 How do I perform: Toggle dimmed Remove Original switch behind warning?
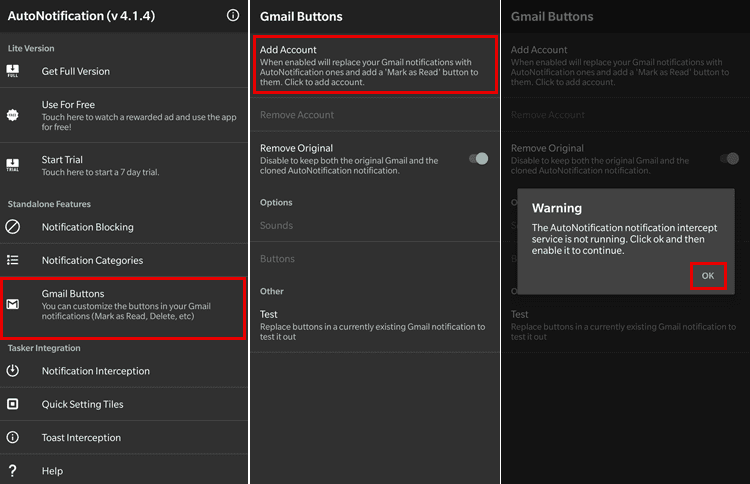click(729, 159)
